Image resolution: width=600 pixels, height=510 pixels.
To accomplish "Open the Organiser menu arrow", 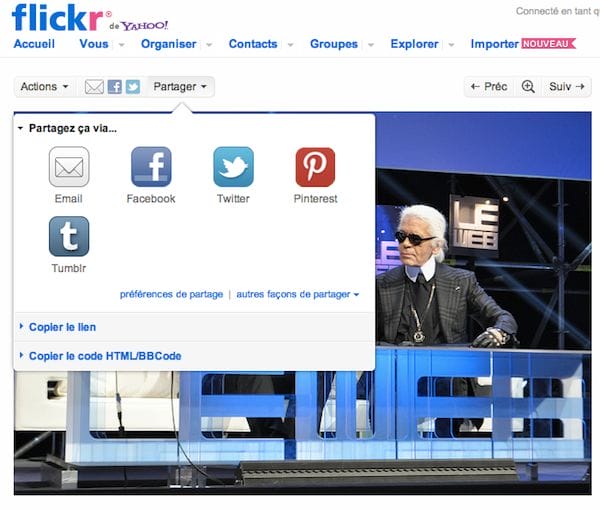I will pyautogui.click(x=209, y=45).
